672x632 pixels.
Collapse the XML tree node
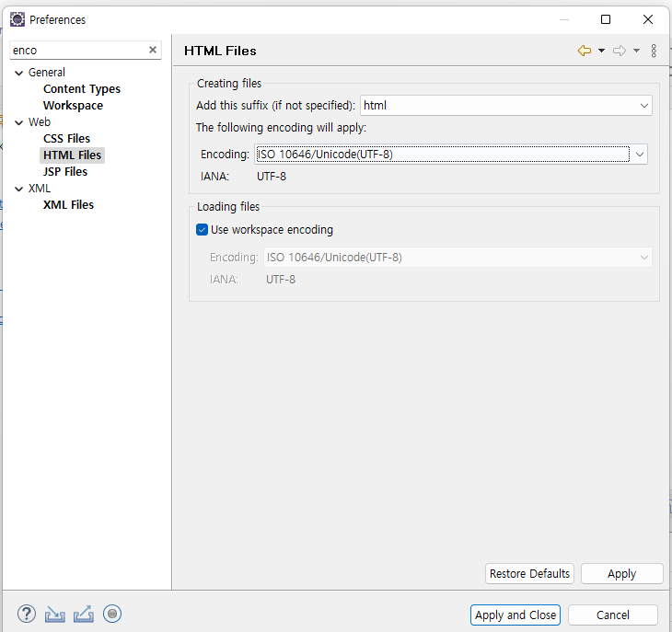18,189
